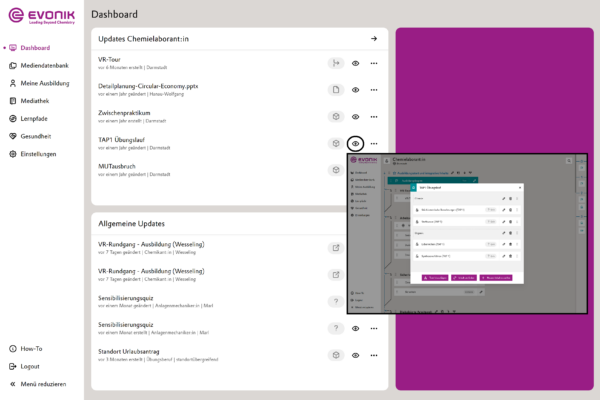Preview TAP1 Übungslauf with the eye icon
Viewport: 600px width, 400px height.
(x=355, y=144)
